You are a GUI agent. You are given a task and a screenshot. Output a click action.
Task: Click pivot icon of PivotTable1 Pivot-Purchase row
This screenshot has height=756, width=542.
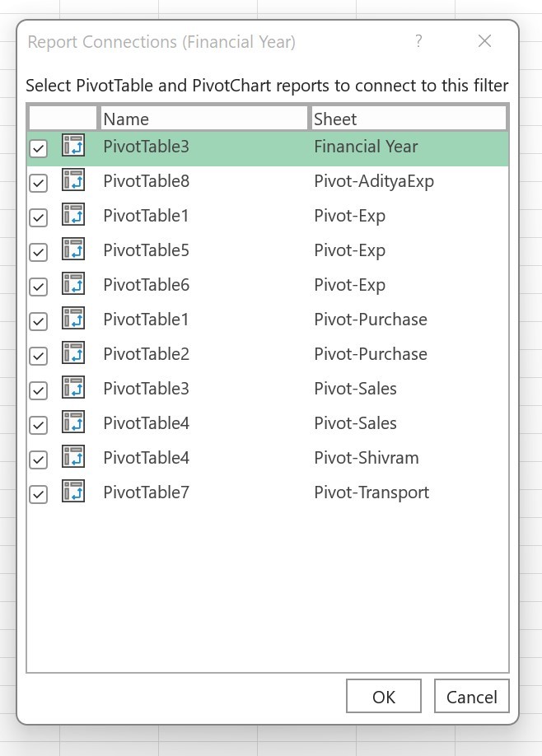(x=73, y=318)
